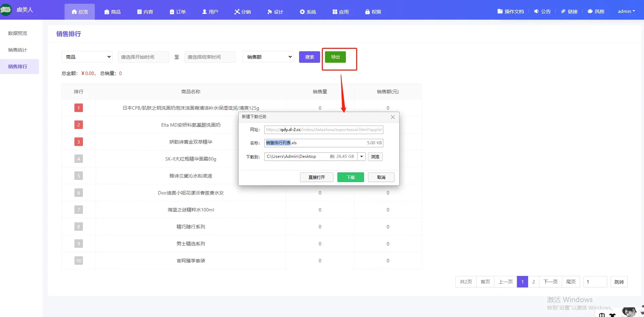Click the 浏览 browse button

tap(375, 156)
